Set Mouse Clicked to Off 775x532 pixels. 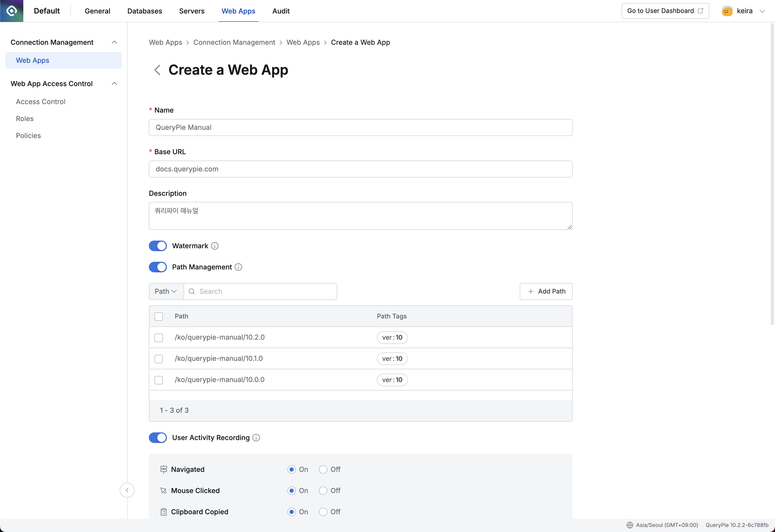[323, 491]
